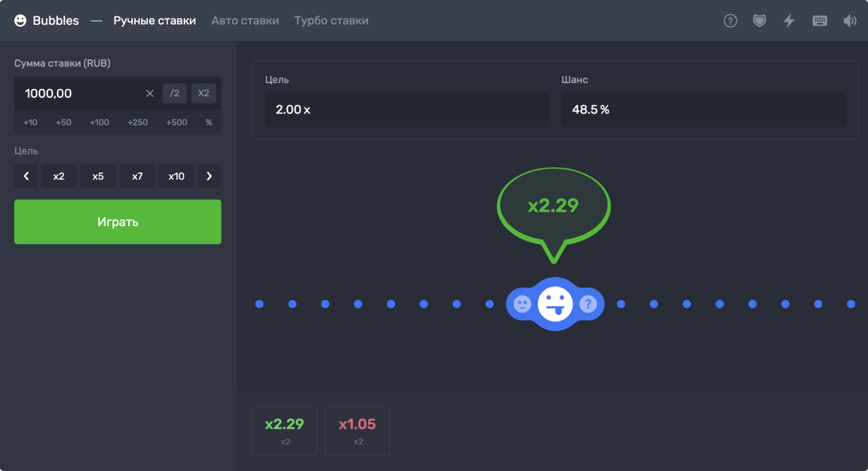Click the question mark bubble
Screen dimensions: 868x471
point(588,304)
